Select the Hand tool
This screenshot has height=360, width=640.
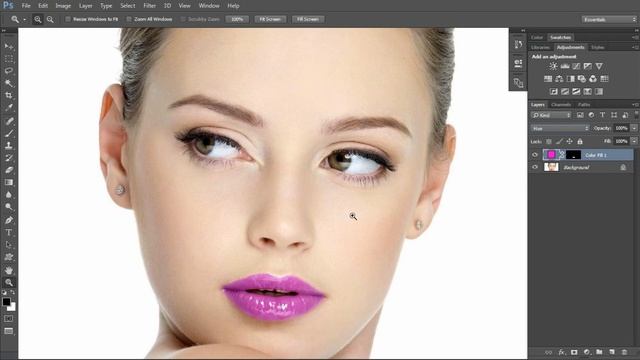pos(9,270)
